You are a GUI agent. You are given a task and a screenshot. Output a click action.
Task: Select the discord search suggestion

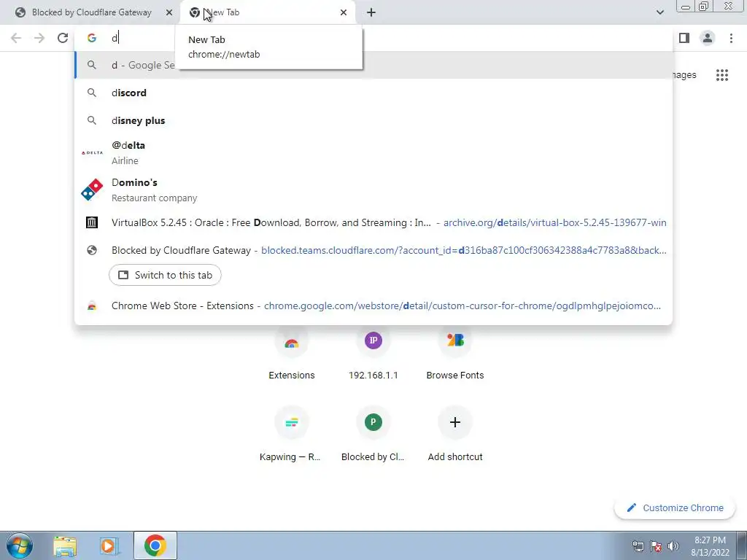[x=373, y=93]
